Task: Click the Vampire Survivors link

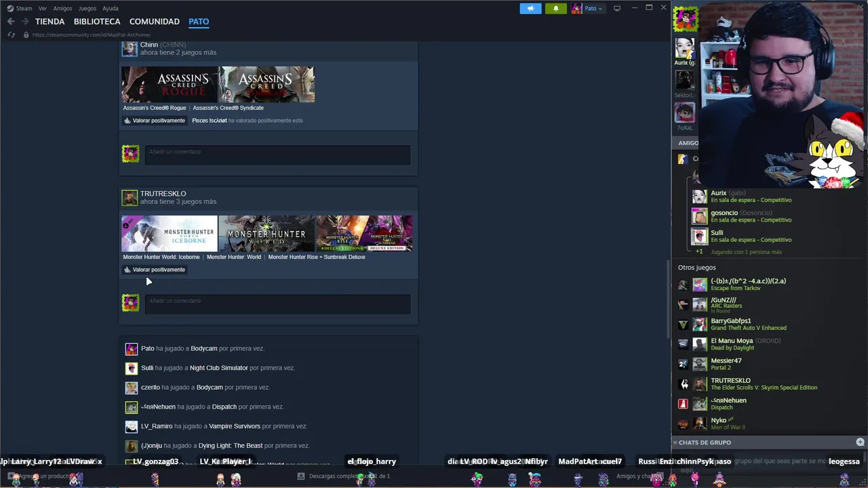Action: click(235, 426)
